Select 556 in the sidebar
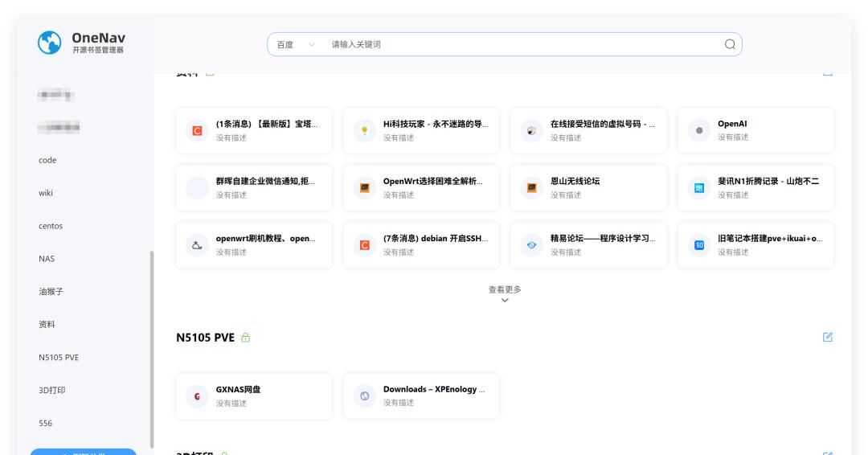Viewport: 868px width, 455px height. [x=45, y=423]
